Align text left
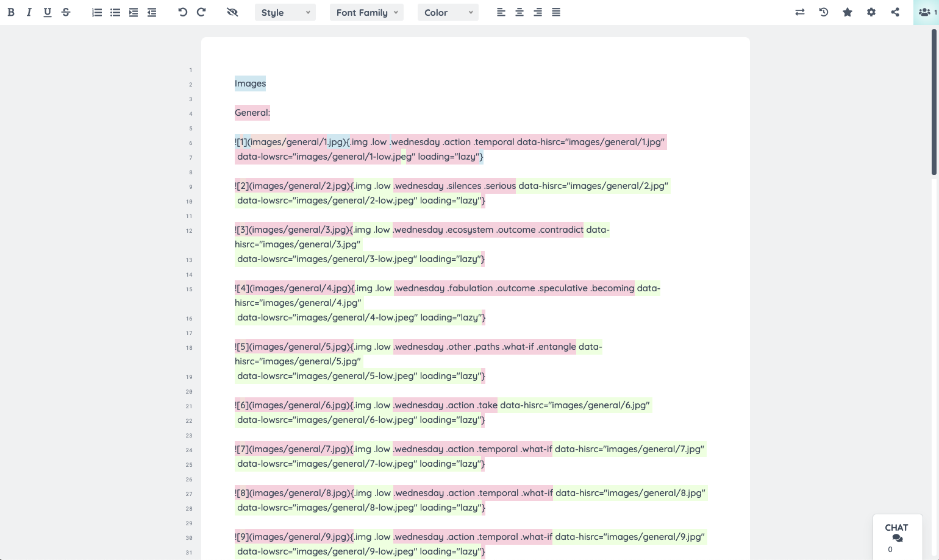The height and width of the screenshot is (560, 939). (x=501, y=12)
